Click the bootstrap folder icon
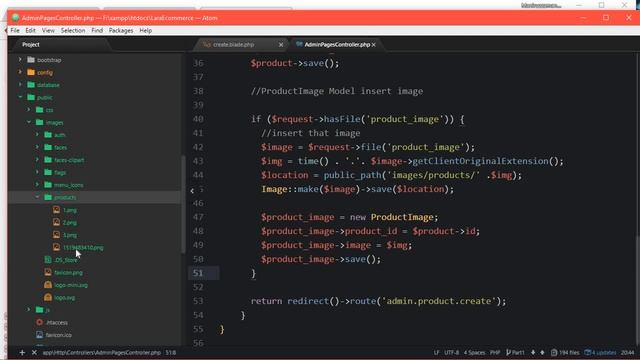 [31, 60]
